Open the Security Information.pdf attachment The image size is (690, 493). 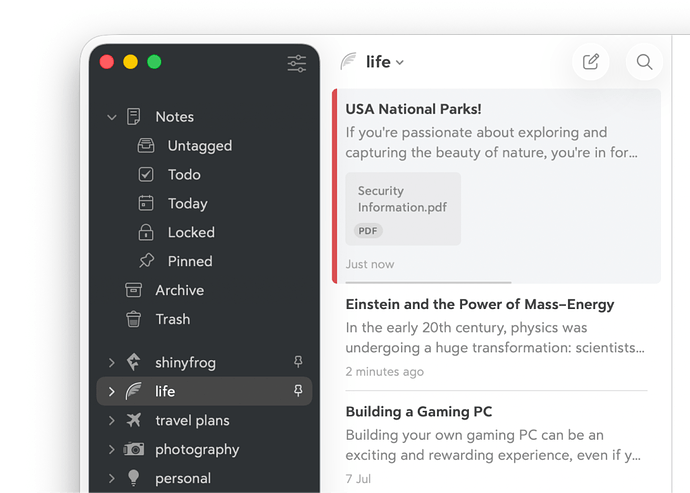tap(403, 208)
